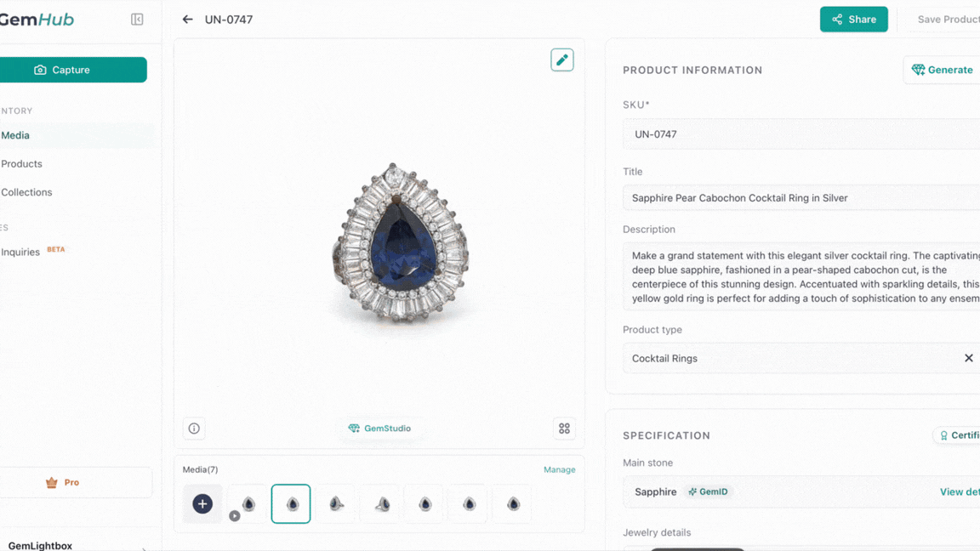The height and width of the screenshot is (551, 980).
Task: Share the product
Action: click(x=853, y=20)
